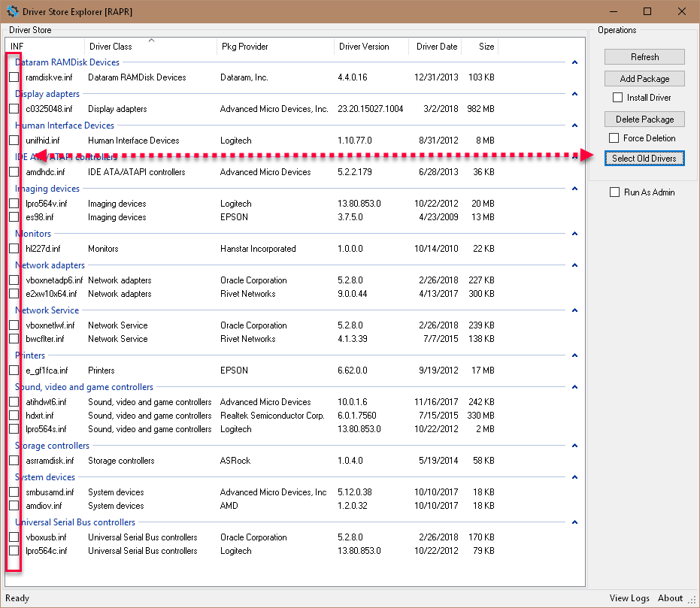
Task: Collapse the Printers group
Action: coord(574,355)
